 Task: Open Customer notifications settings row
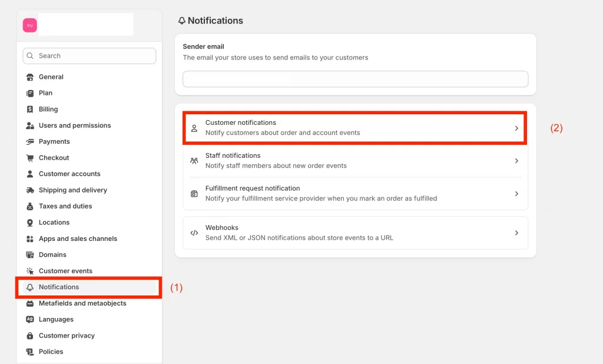(x=355, y=128)
